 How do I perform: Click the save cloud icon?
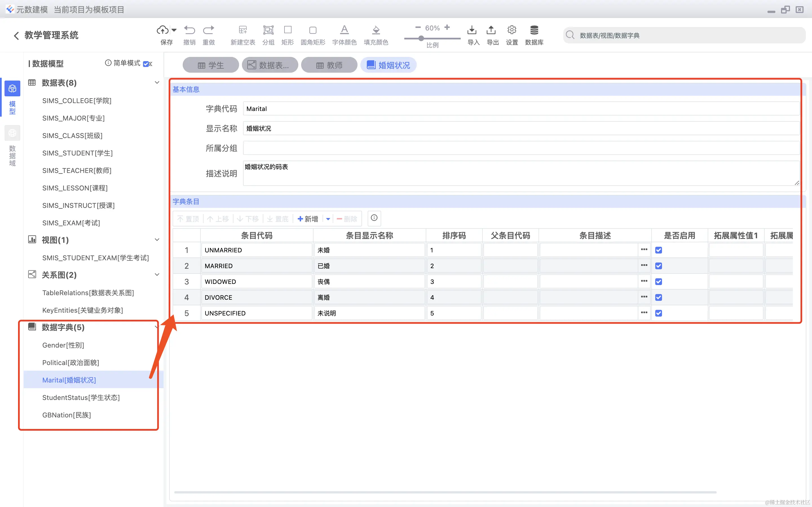click(163, 30)
